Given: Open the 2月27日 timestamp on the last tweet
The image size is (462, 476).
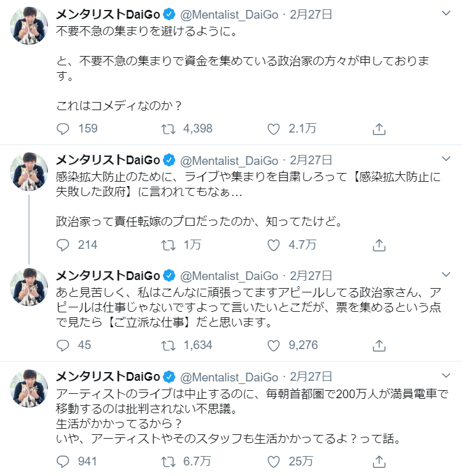Looking at the screenshot, I should (311, 376).
